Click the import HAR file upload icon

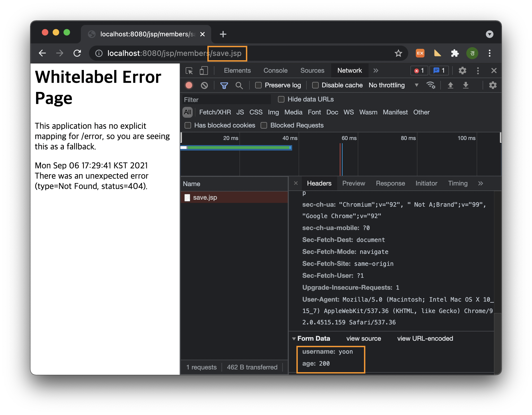451,85
